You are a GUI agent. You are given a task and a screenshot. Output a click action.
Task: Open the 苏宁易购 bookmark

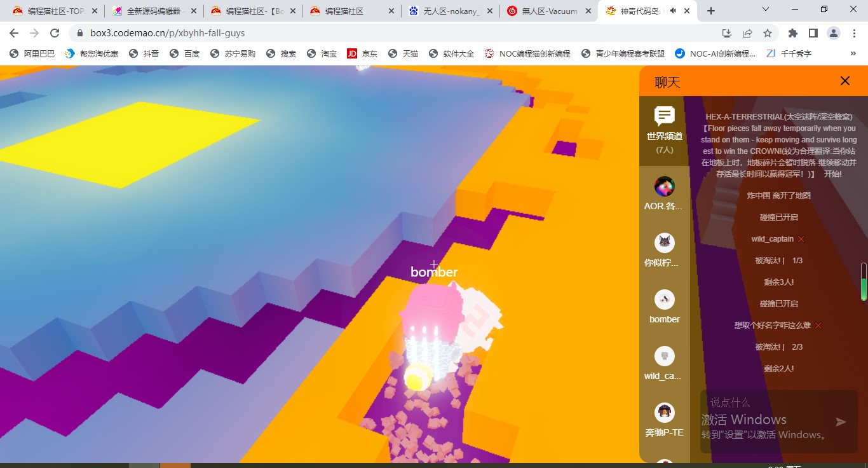point(233,53)
